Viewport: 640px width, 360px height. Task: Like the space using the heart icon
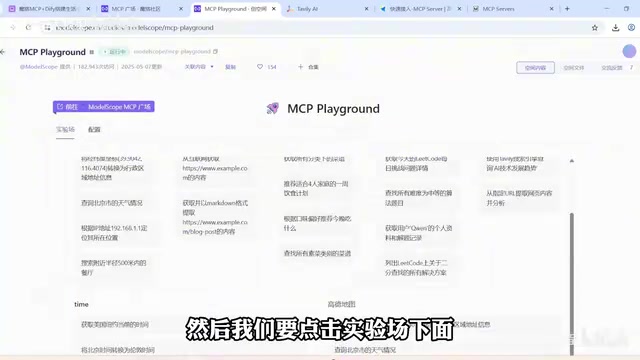(x=260, y=67)
